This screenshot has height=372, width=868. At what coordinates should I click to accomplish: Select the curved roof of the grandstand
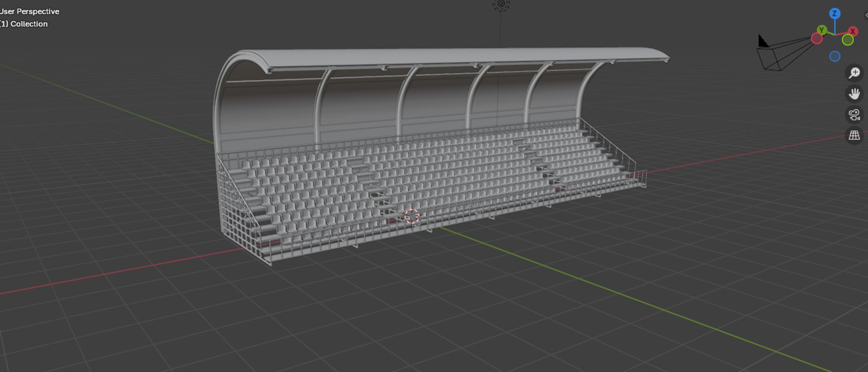[452, 60]
